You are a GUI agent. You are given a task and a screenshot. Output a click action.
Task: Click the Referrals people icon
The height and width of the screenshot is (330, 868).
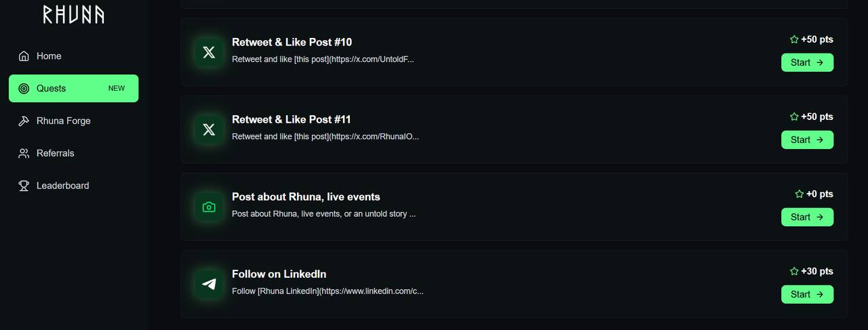click(24, 154)
